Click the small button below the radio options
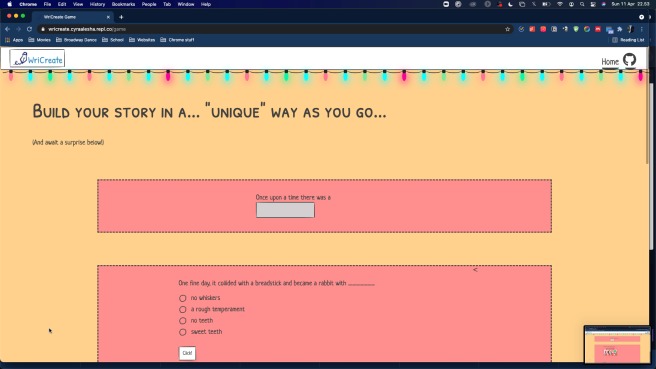The height and width of the screenshot is (369, 656). coord(187,353)
